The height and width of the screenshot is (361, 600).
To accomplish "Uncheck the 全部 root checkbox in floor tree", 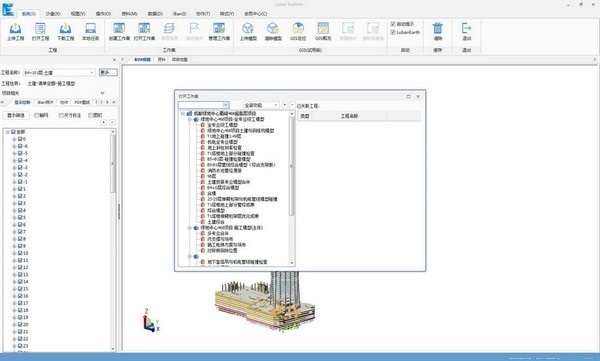I will [x=13, y=132].
